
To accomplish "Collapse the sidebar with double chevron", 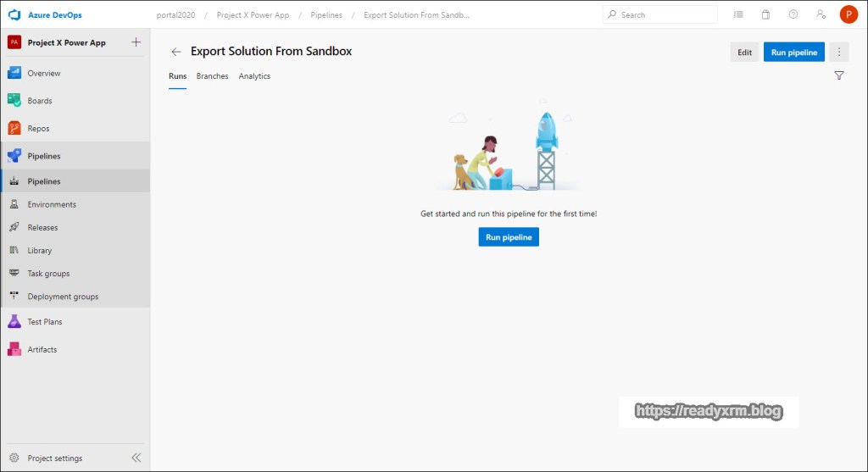I will (136, 458).
